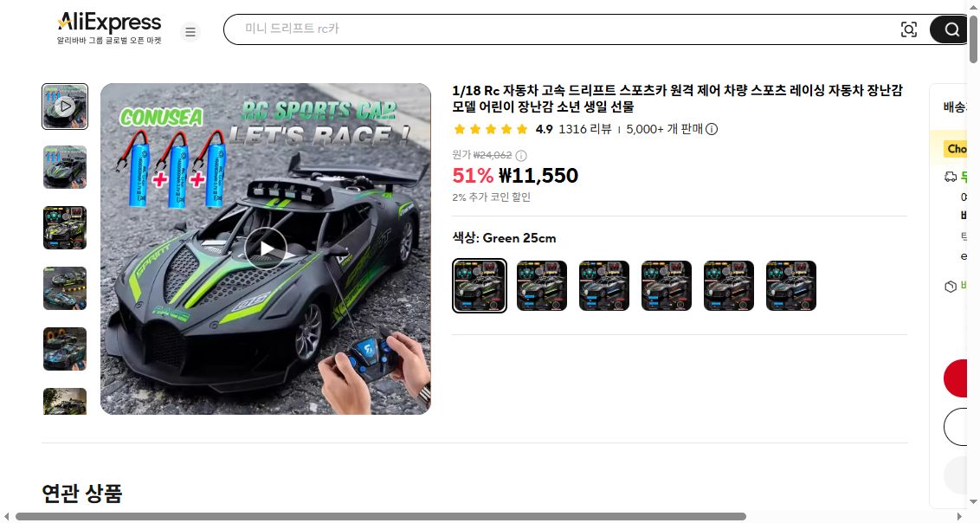Image resolution: width=980 pixels, height=523 pixels.
Task: Click the red buy button on right edge
Action: tap(956, 378)
